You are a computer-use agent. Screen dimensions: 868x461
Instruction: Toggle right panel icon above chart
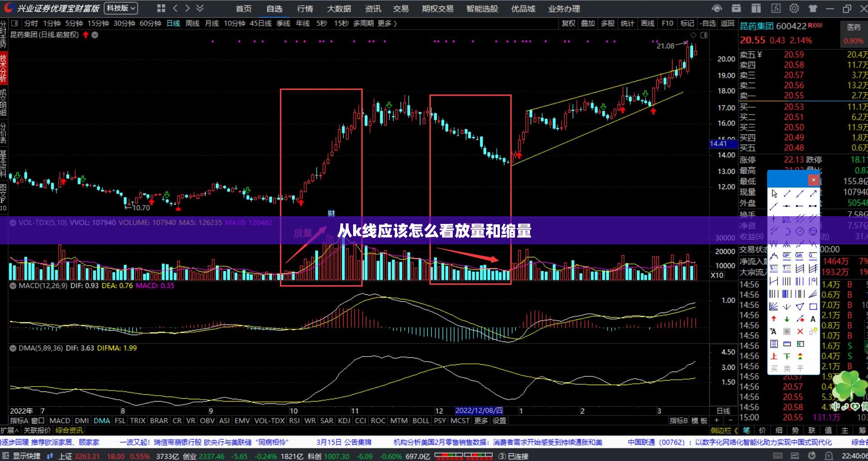point(704,35)
